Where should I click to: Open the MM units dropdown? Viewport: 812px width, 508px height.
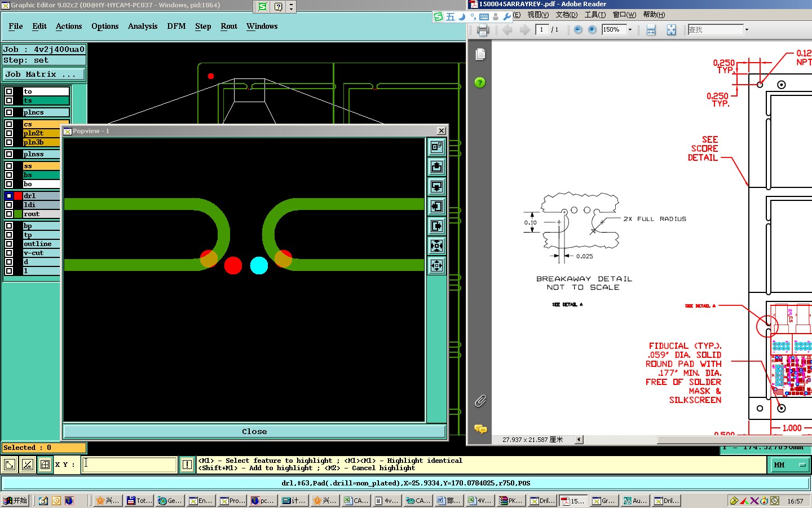tap(789, 465)
